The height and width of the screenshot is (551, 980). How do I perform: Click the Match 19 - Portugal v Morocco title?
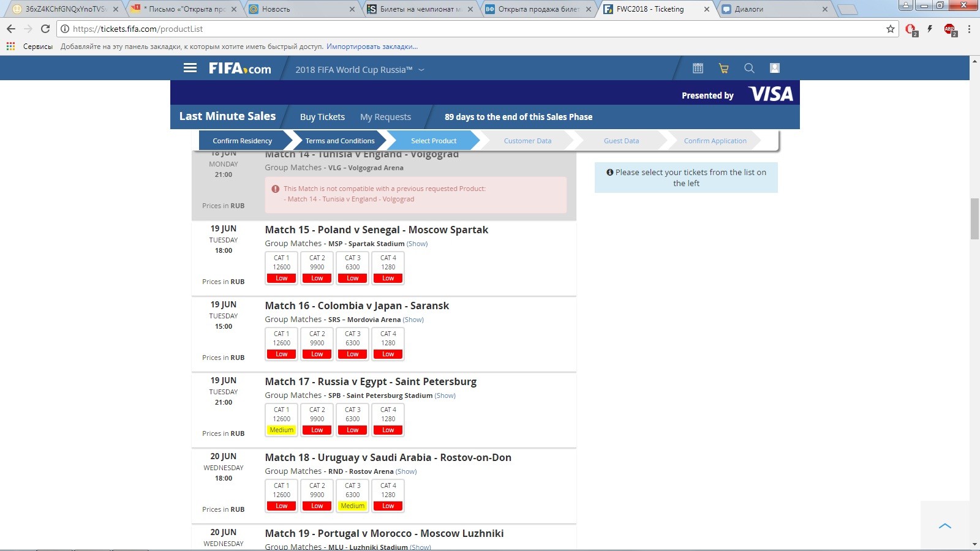coord(384,533)
